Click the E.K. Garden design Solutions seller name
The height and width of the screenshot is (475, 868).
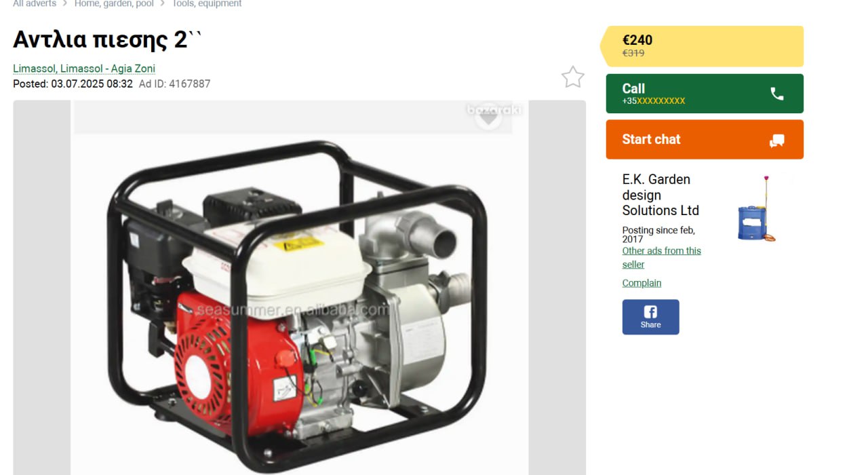(x=660, y=195)
